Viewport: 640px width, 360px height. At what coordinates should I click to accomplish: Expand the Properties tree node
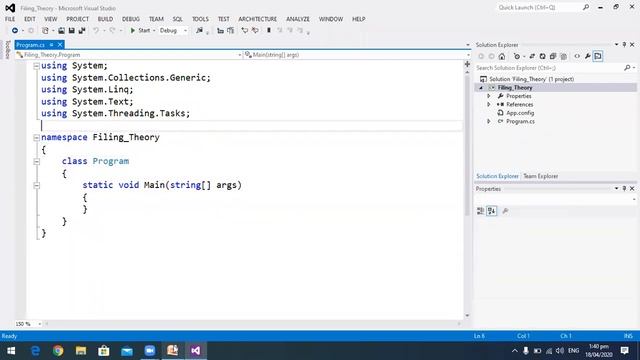489,96
